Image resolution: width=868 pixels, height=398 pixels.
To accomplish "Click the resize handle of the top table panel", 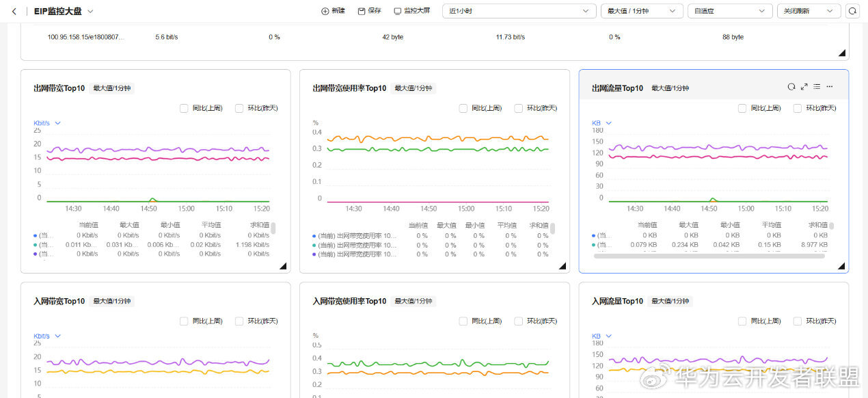I will (x=841, y=53).
